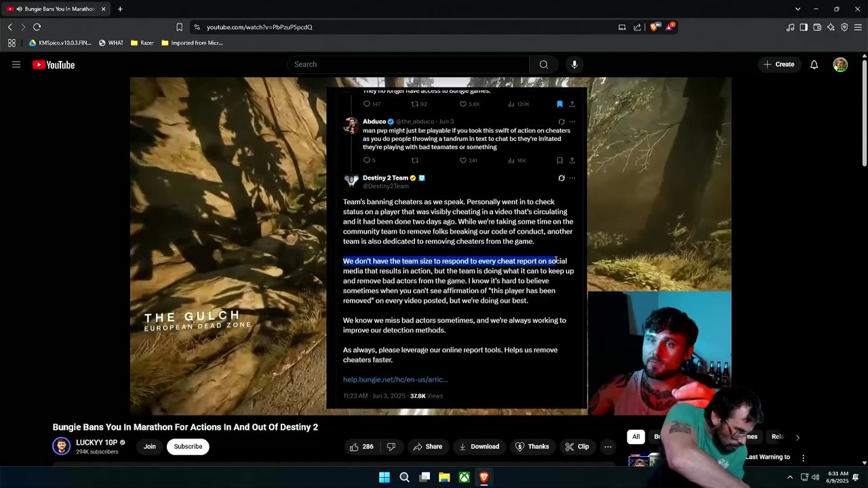Select the All filter chip
This screenshot has height=488, width=868.
636,437
